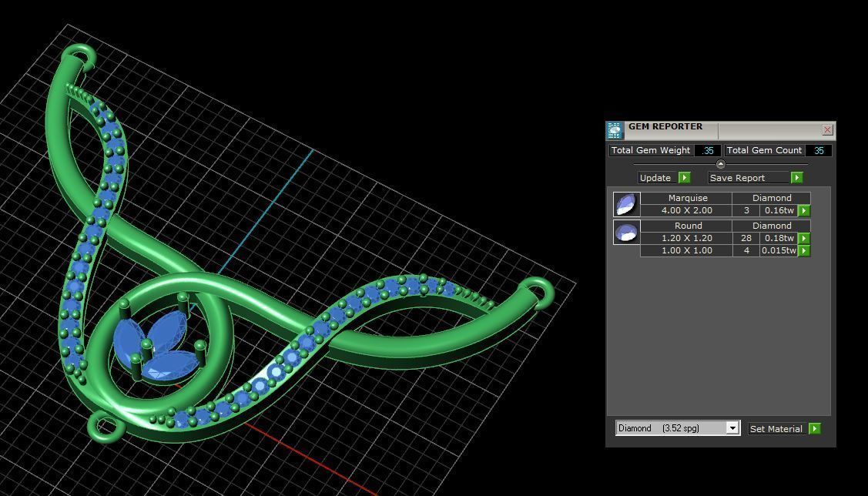Collapse the panel with the round arrow toggle
Screen dimensions: 868x496
720,164
